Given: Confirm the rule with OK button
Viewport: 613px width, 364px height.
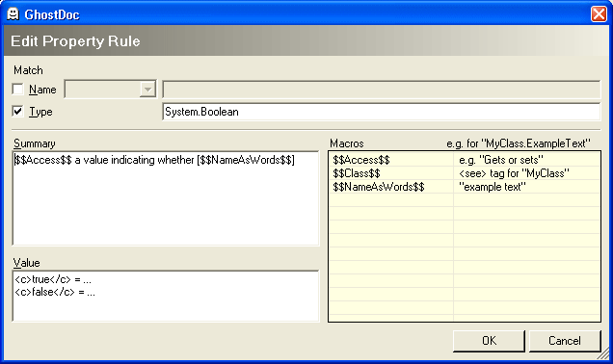Looking at the screenshot, I should [x=489, y=341].
